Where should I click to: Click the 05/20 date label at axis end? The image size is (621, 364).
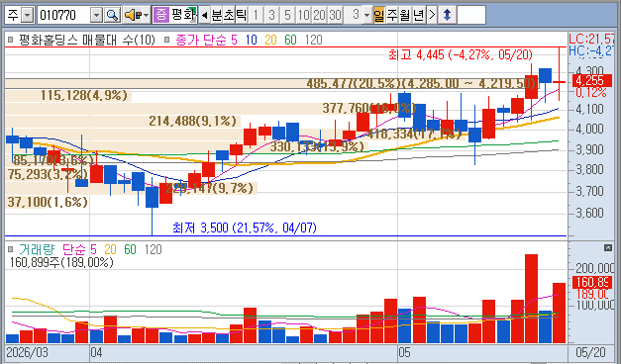590,352
